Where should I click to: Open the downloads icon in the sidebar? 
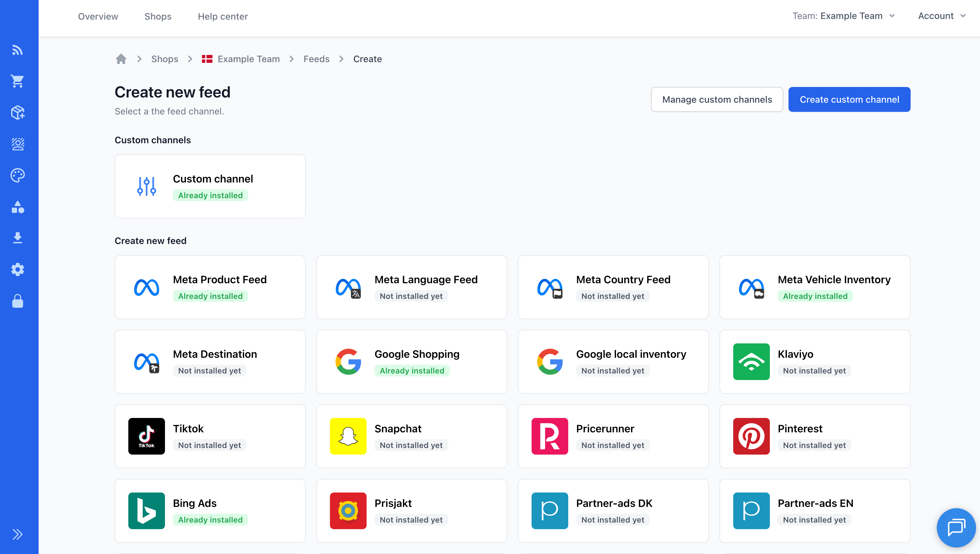(18, 237)
